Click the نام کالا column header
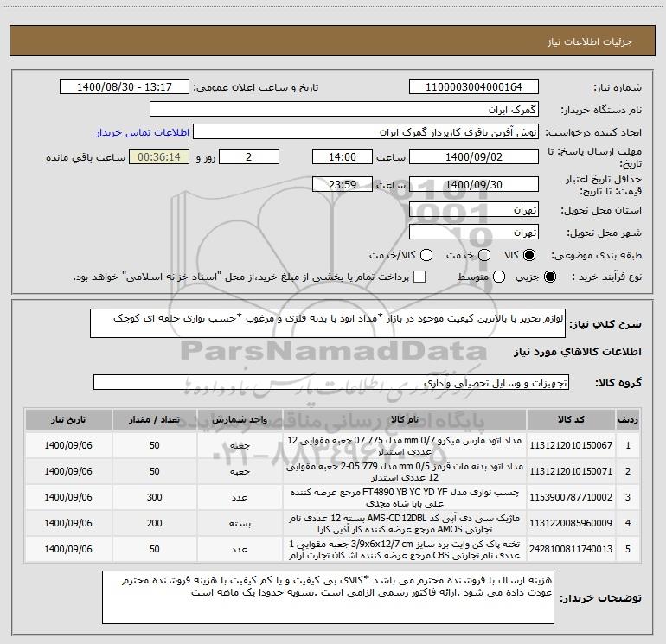This screenshot has width=666, height=644. click(405, 420)
